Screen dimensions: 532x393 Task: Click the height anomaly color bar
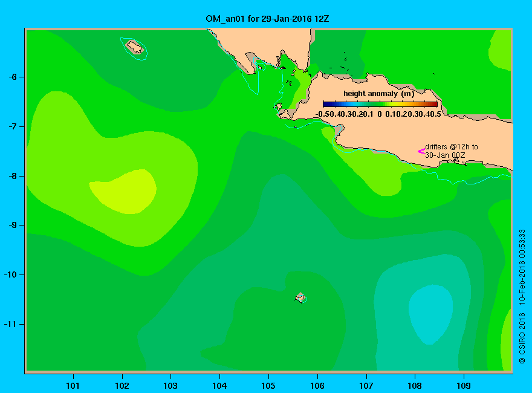(x=380, y=104)
